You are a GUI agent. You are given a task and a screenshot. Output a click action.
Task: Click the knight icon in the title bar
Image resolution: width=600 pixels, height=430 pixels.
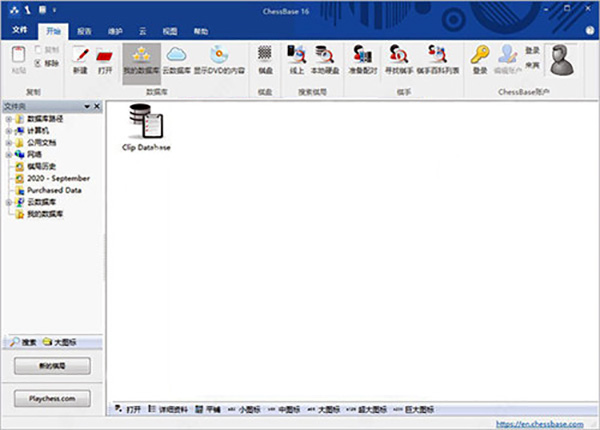(28, 10)
